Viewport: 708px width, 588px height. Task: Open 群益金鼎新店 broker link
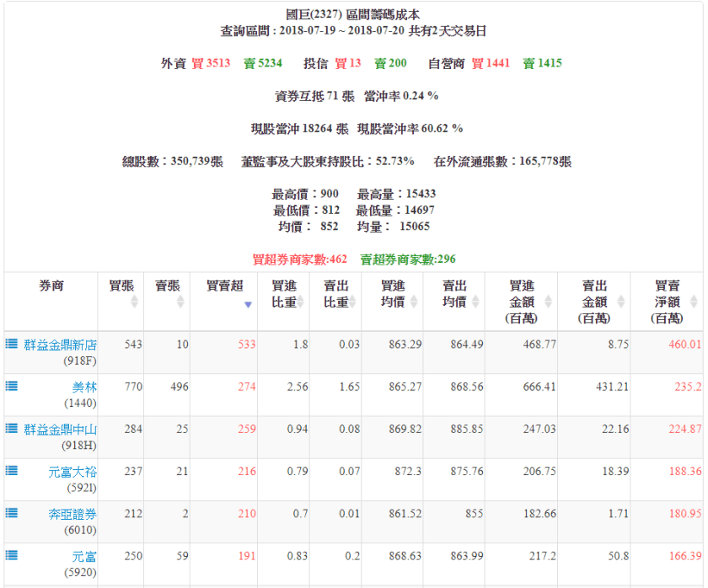click(60, 345)
